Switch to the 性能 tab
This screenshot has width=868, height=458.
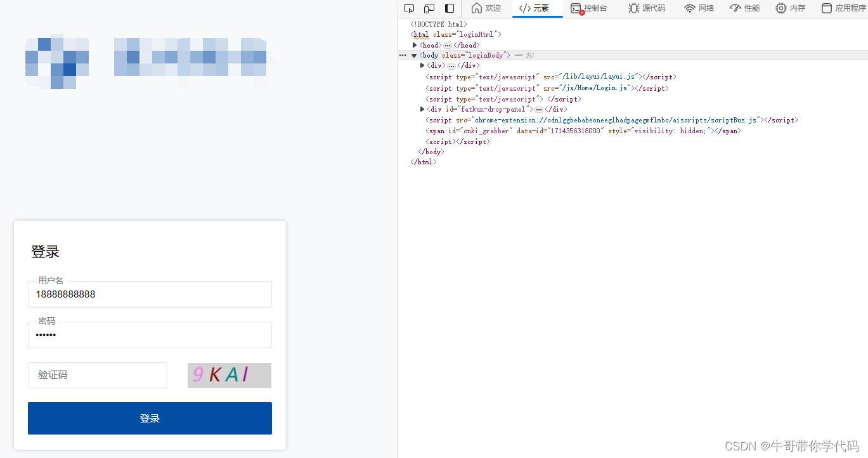coord(744,8)
